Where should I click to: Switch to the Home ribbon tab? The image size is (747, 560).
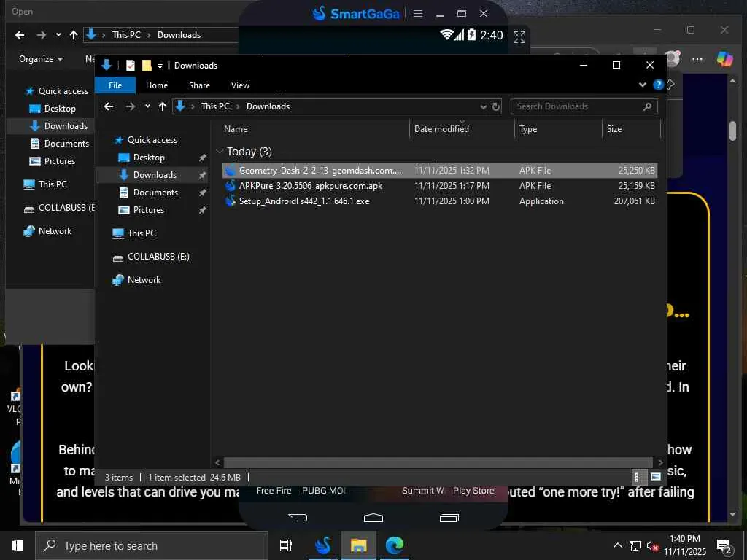pos(157,85)
